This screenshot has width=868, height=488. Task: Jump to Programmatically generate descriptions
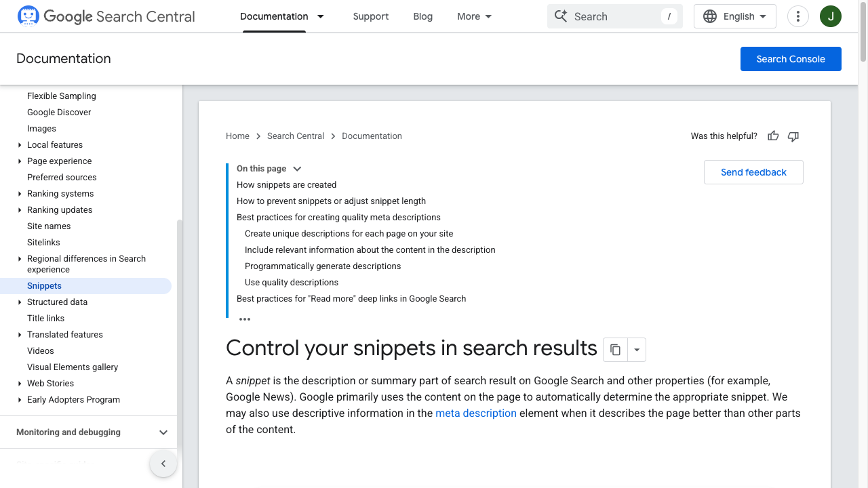(323, 266)
